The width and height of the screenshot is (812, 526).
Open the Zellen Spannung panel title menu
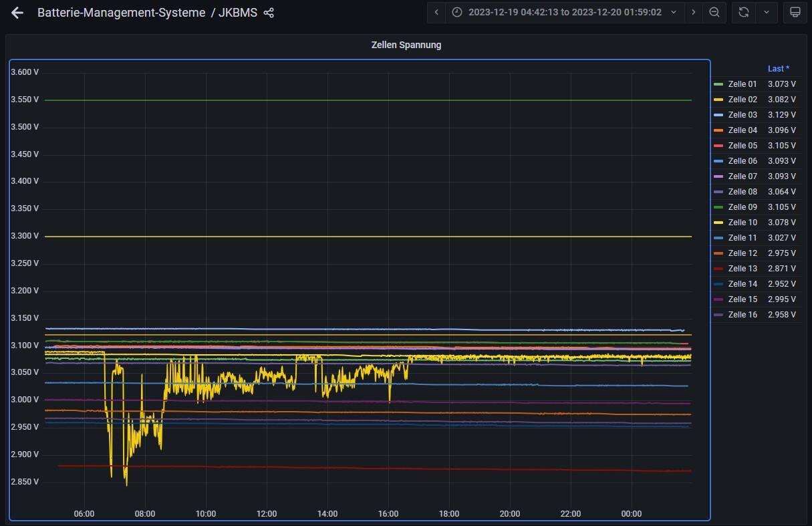(x=406, y=45)
